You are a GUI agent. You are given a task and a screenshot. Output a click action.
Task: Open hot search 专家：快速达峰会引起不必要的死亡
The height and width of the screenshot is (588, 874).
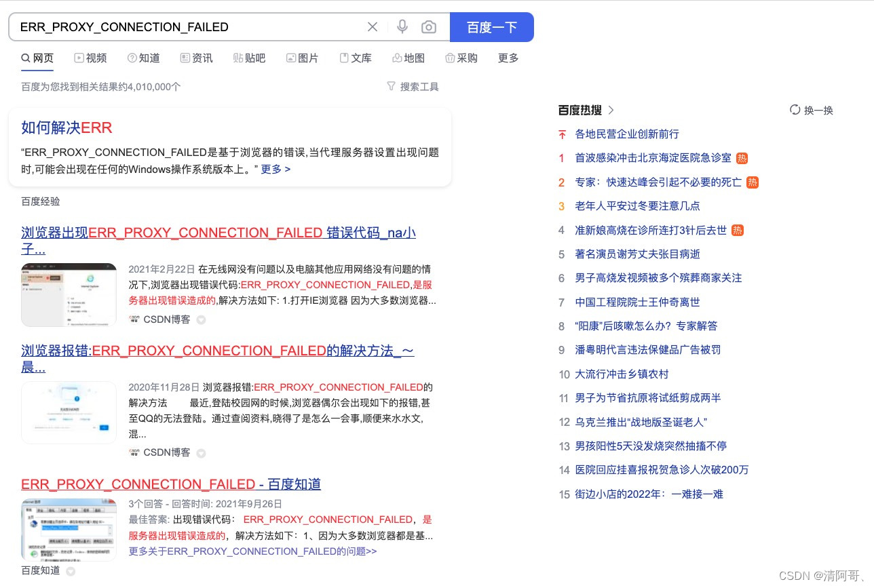pos(658,182)
